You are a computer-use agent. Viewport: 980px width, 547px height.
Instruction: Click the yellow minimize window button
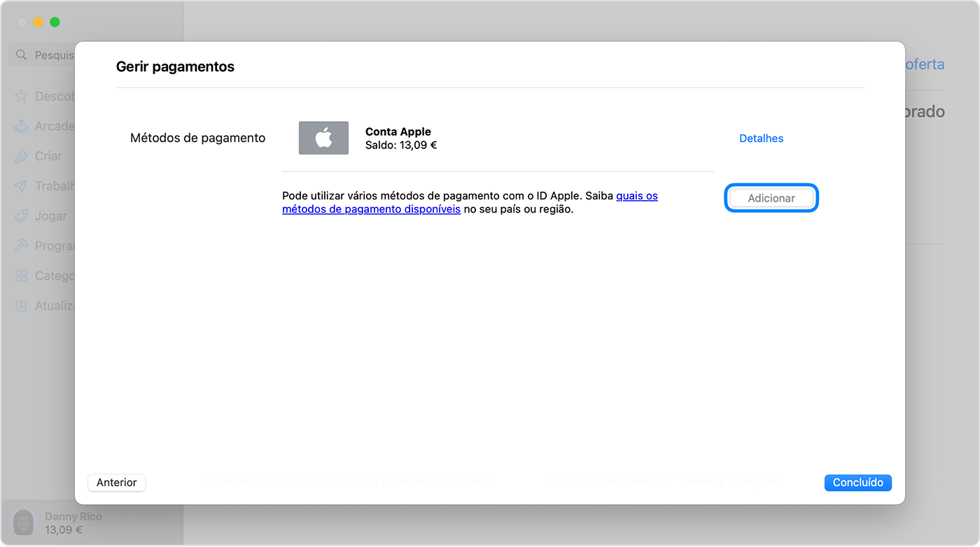pyautogui.click(x=38, y=22)
